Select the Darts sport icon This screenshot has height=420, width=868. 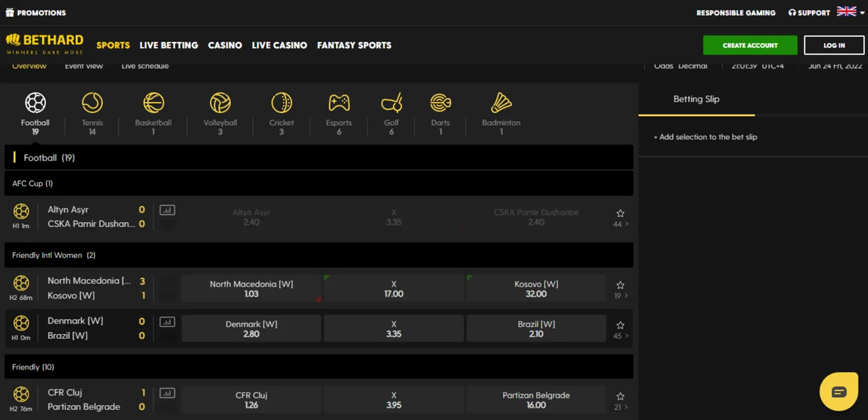click(x=440, y=103)
